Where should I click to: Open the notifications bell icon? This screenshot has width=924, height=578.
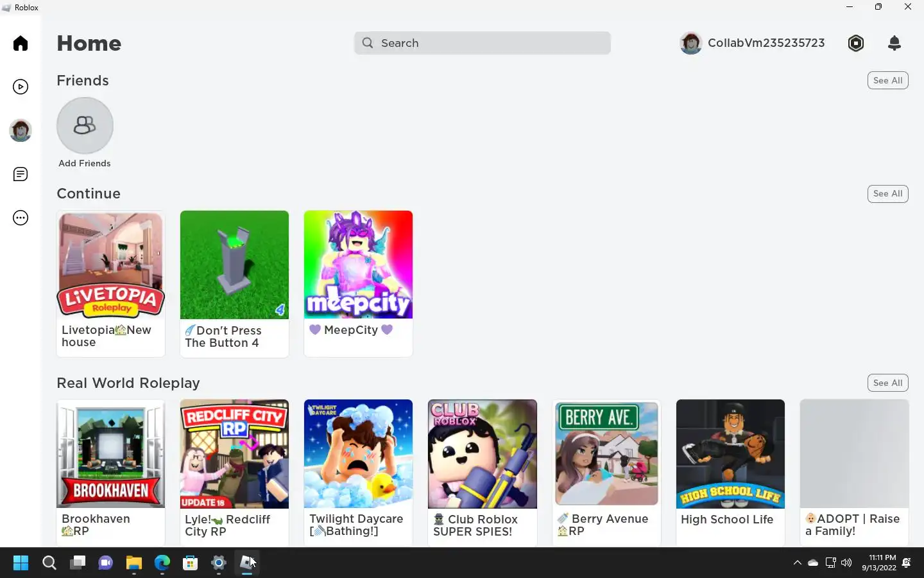[x=894, y=43]
